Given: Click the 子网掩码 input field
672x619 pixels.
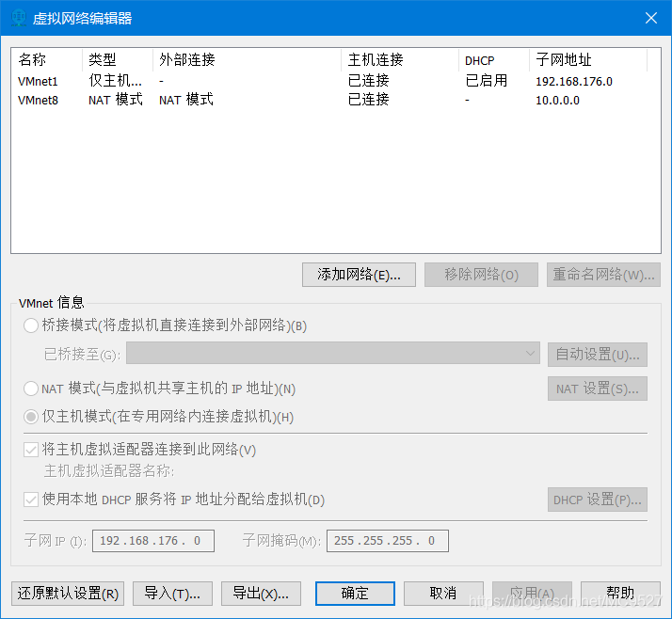Looking at the screenshot, I should click(388, 541).
